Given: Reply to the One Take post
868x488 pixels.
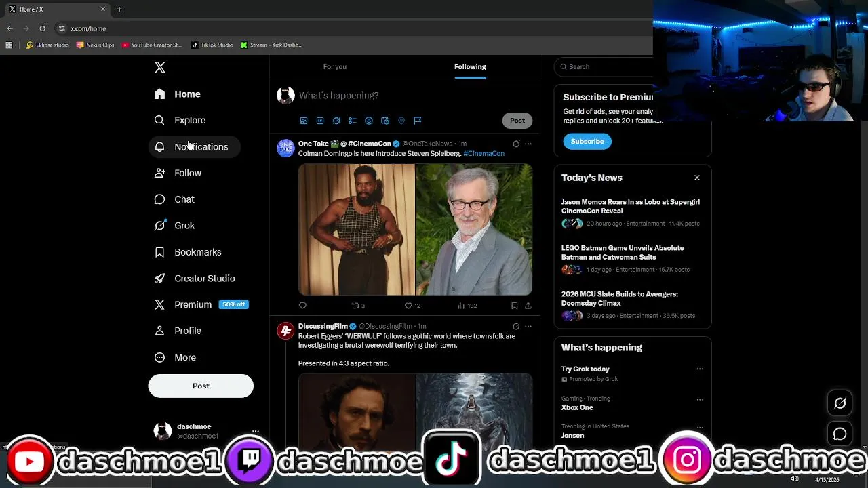Looking at the screenshot, I should pyautogui.click(x=302, y=306).
